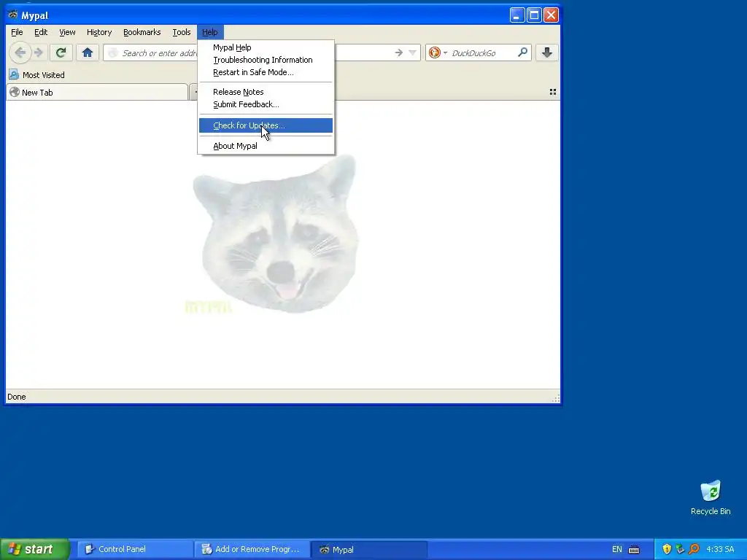This screenshot has height=560, width=747.
Task: Choose Restart in Safe Mode...
Action: tap(266, 72)
